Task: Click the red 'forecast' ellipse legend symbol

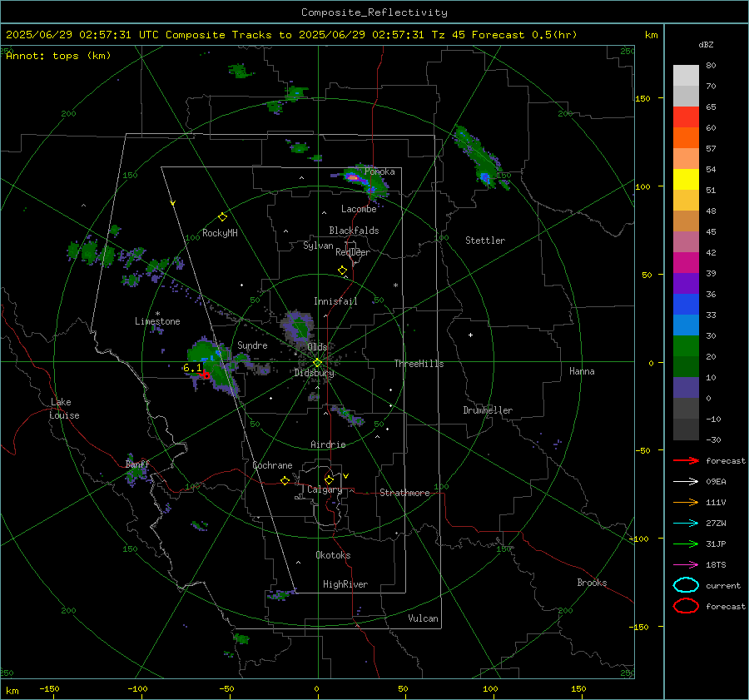Action: (686, 606)
